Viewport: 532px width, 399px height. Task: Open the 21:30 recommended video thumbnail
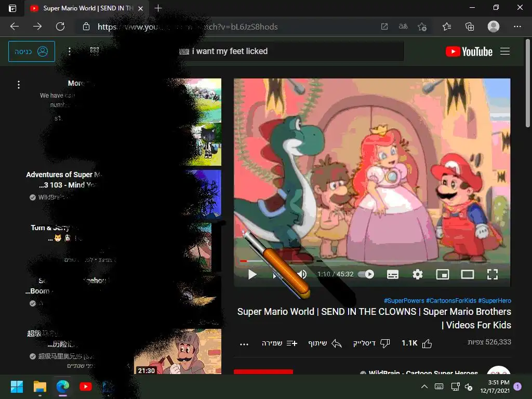click(178, 352)
